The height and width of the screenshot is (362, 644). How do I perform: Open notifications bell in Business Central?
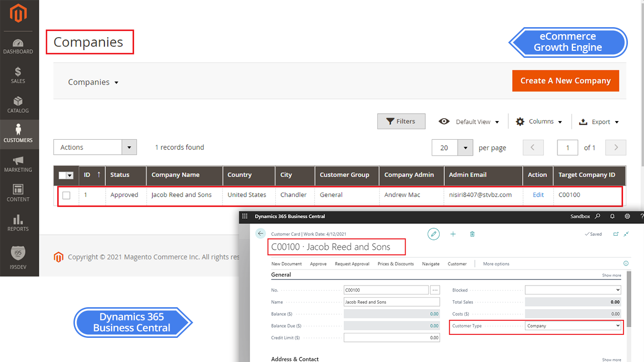(611, 216)
